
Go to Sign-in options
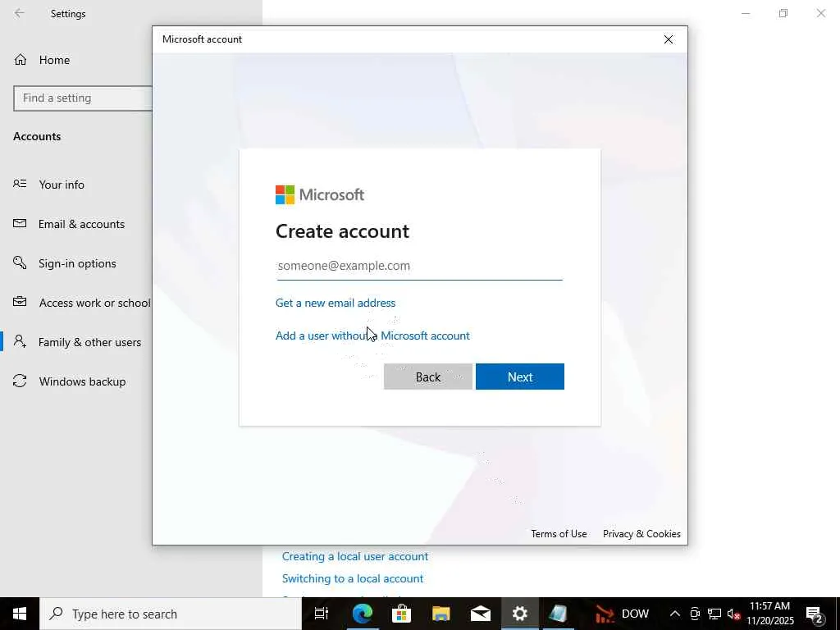(76, 263)
